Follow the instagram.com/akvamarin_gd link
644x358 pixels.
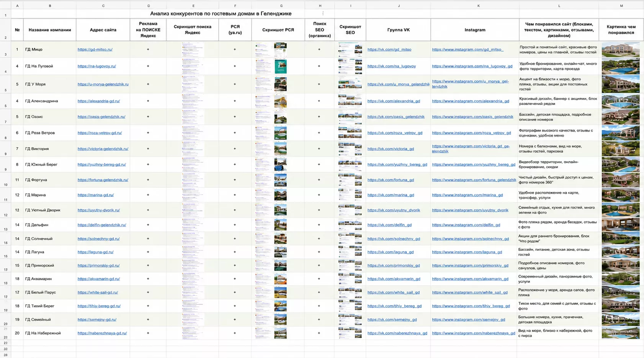point(470,279)
